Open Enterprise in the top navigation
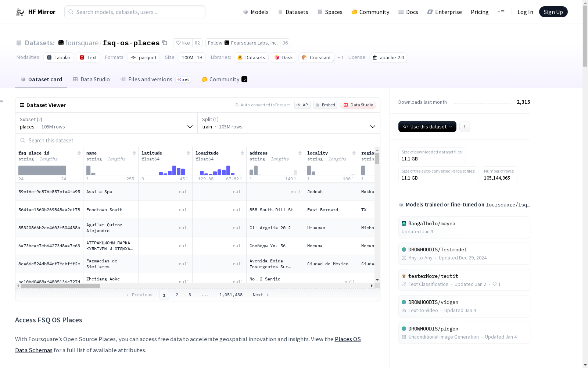The image size is (588, 368). pyautogui.click(x=444, y=12)
